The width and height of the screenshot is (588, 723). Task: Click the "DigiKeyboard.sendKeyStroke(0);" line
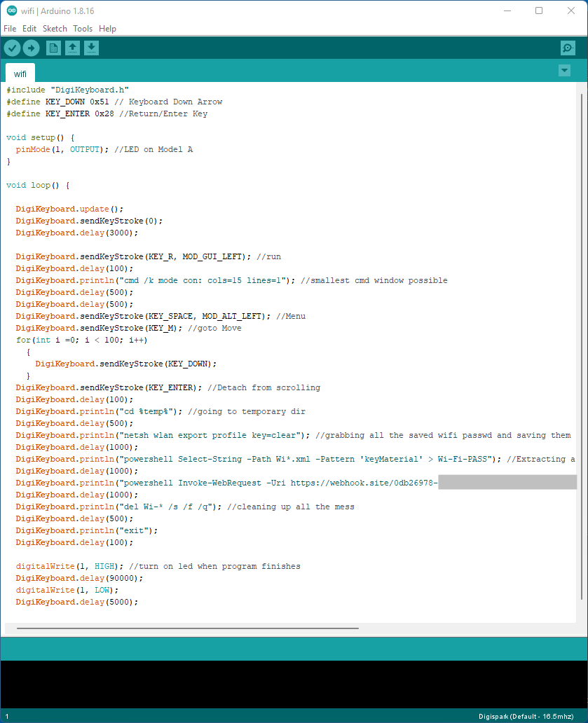click(89, 221)
